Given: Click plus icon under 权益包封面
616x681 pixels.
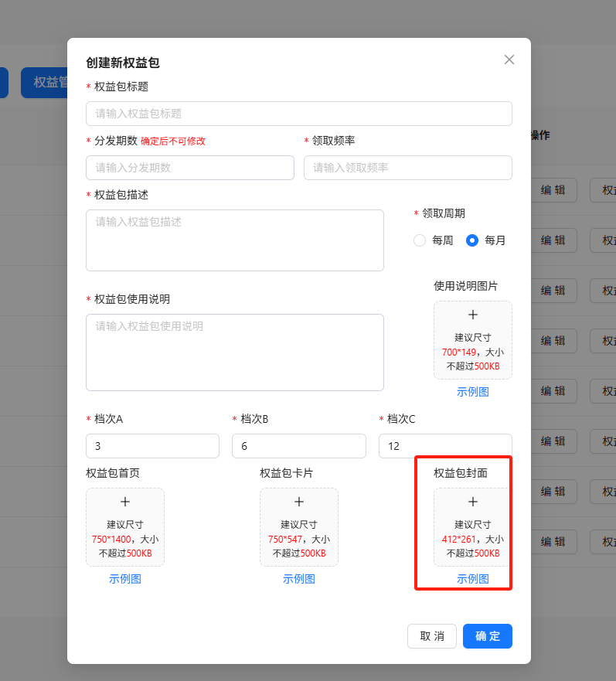Looking at the screenshot, I should pos(473,502).
